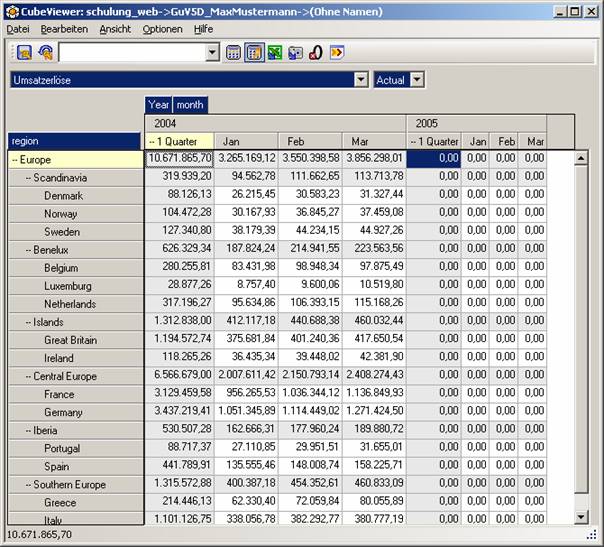Image resolution: width=604 pixels, height=547 pixels.
Task: Click the highlighted grid table icon
Action: [x=254, y=53]
